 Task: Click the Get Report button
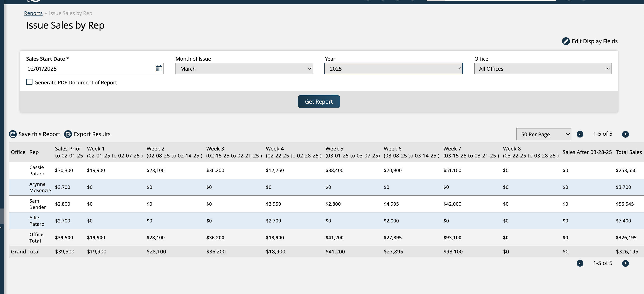(319, 101)
